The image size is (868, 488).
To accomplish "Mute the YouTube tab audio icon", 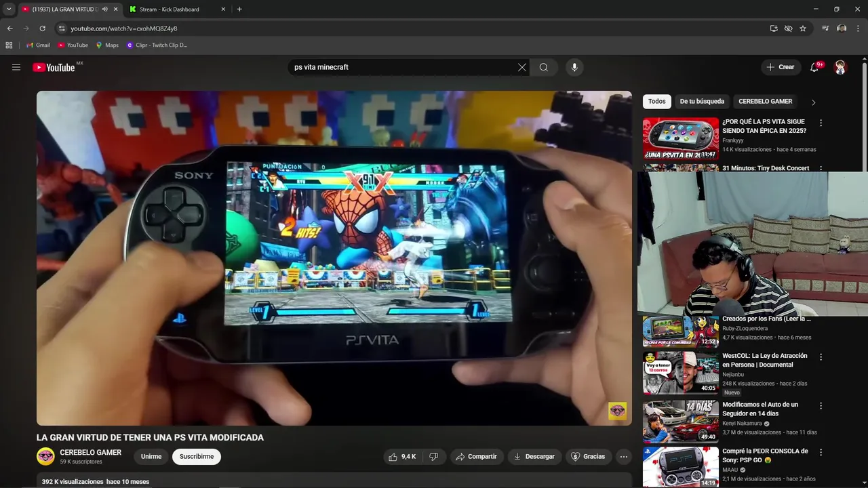I will coord(104,9).
